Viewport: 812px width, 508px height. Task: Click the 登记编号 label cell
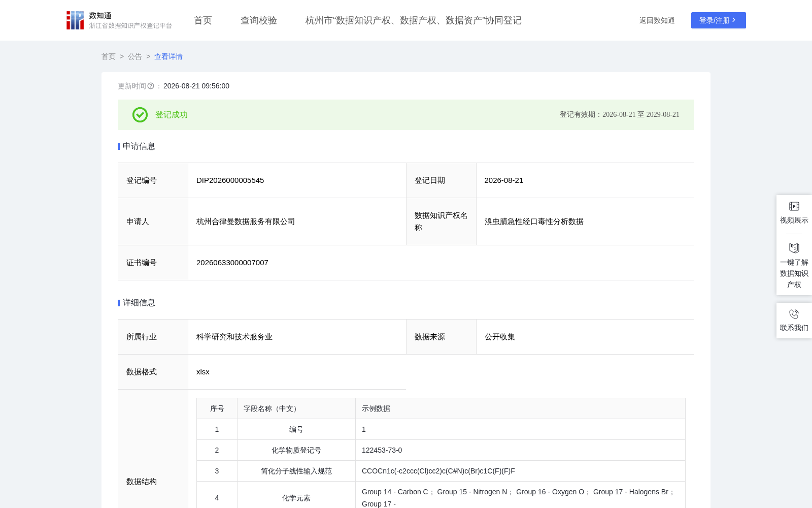click(153, 180)
